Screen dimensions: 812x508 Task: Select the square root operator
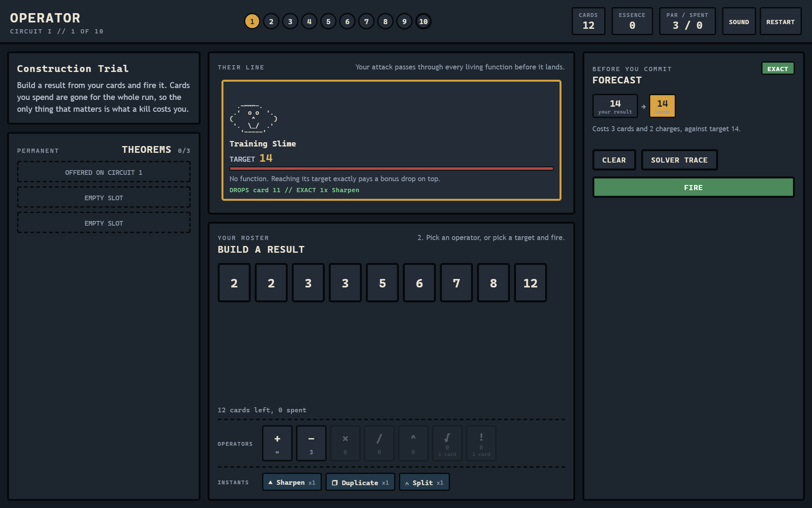tap(447, 443)
